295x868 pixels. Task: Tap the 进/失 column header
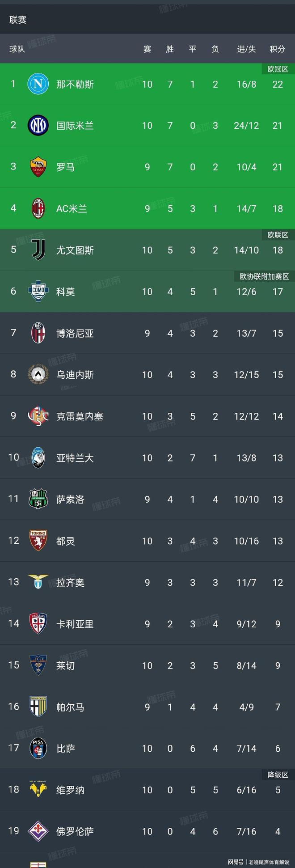tap(246, 49)
